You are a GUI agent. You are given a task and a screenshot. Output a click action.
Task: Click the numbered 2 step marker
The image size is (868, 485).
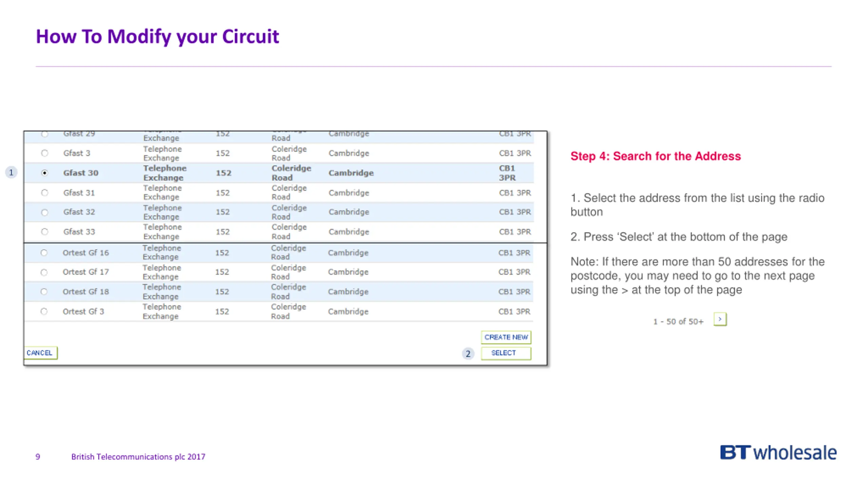pyautogui.click(x=468, y=354)
